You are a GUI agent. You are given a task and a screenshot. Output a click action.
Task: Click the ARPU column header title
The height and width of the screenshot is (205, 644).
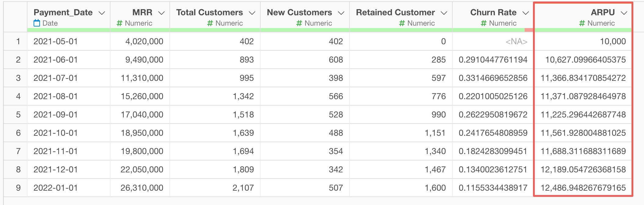tap(602, 12)
